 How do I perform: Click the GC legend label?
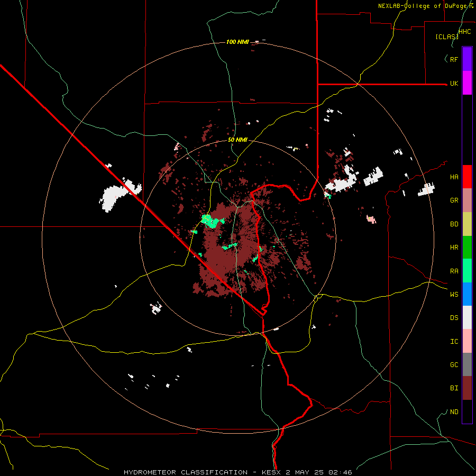(454, 365)
